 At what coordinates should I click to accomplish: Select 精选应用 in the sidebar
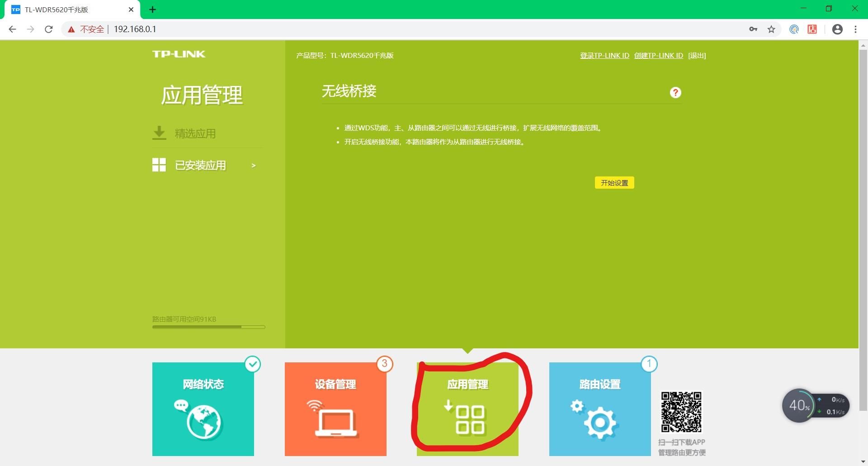point(195,133)
